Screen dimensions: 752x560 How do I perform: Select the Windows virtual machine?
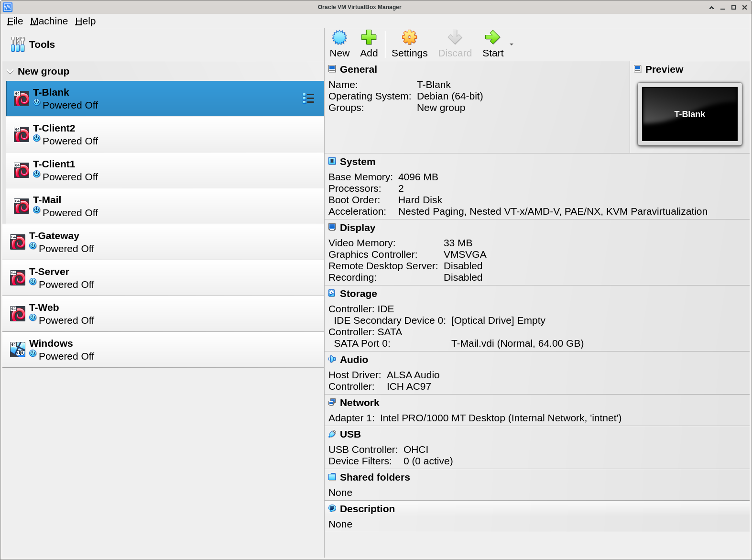pyautogui.click(x=163, y=350)
